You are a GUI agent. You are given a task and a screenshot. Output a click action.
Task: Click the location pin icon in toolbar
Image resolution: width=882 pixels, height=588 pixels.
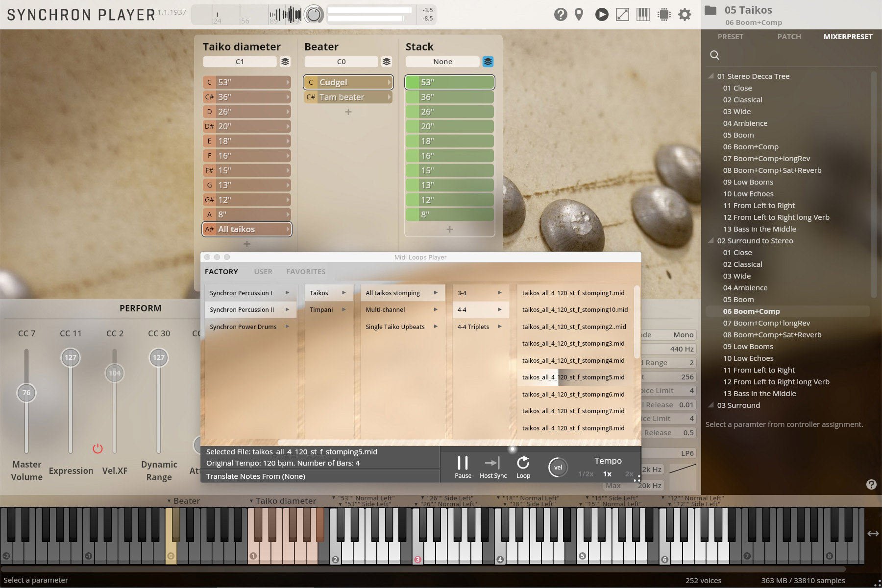point(579,15)
